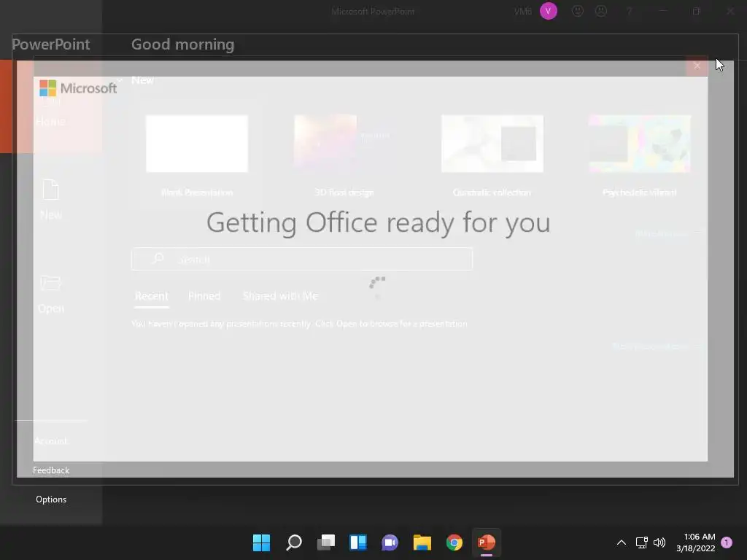Select the Open folder icon in sidebar

[50, 283]
